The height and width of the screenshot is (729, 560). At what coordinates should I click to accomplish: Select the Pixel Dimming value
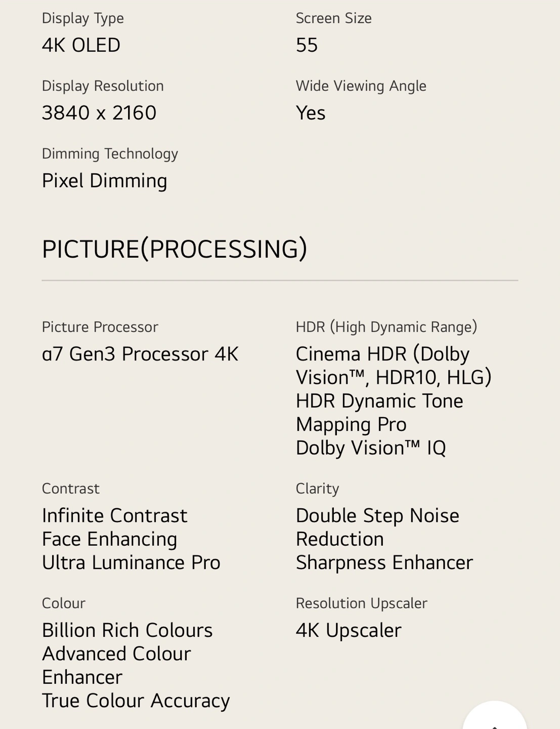tap(104, 181)
